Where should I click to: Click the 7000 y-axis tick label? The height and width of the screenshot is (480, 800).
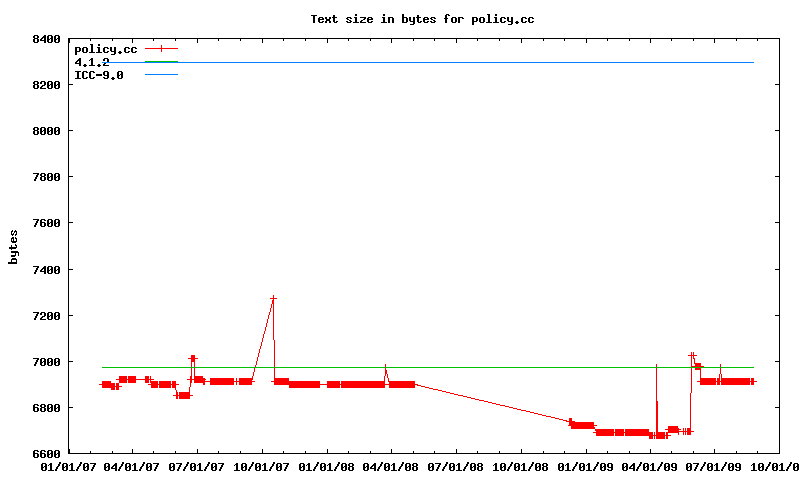[47, 362]
